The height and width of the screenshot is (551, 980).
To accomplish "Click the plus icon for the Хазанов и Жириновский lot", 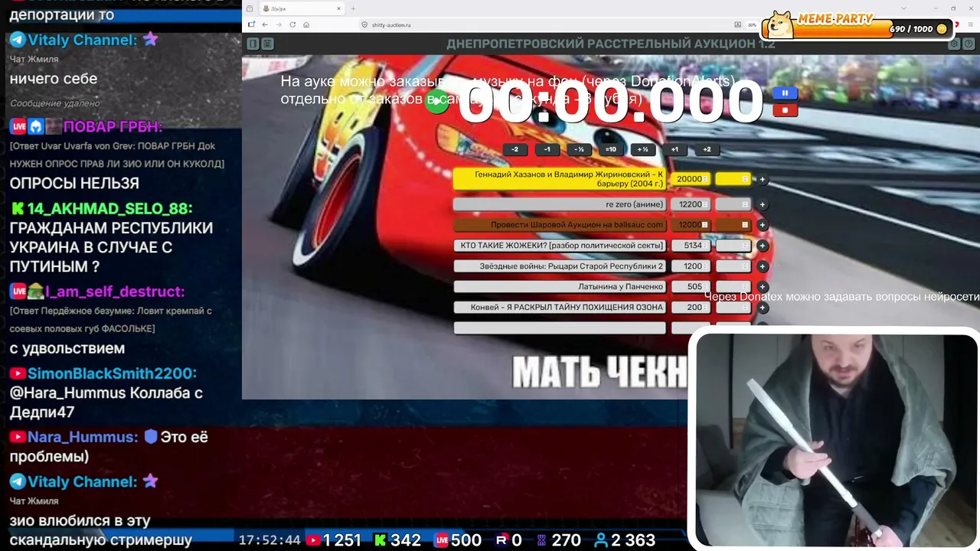I will point(763,180).
